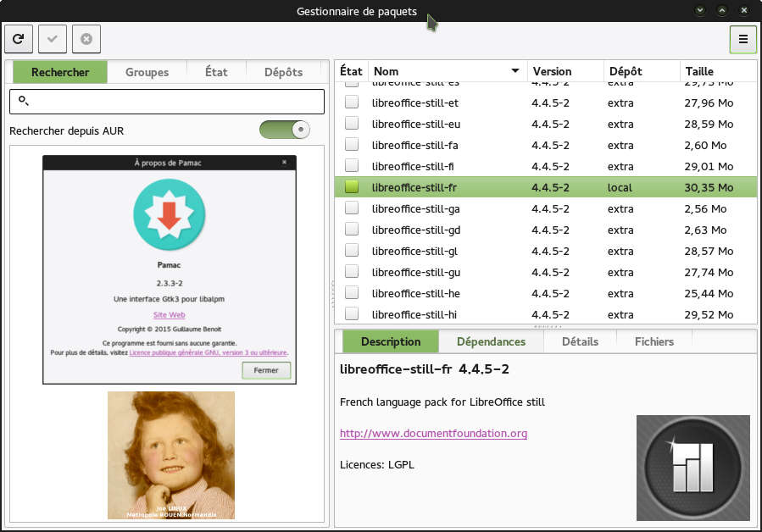Tick the libreoffice-still-hi checkbox

pos(352,313)
